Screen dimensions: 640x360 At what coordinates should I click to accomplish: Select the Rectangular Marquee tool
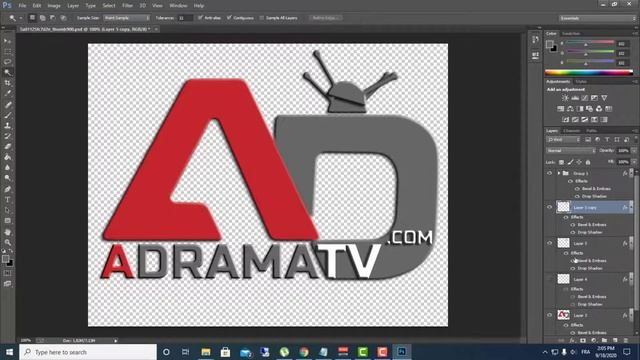click(7, 51)
